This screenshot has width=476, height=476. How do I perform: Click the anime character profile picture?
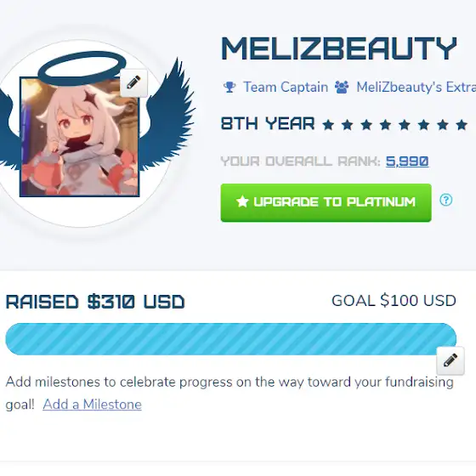[x=80, y=137]
